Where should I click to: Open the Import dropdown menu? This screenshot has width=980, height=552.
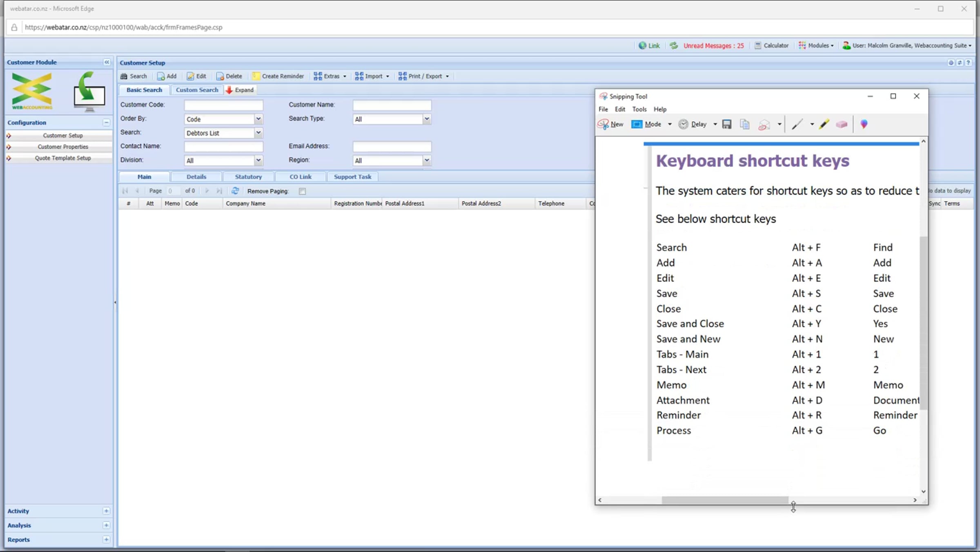coord(372,76)
